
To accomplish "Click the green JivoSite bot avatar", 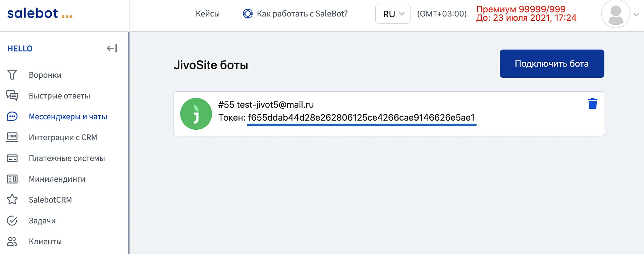I will 196,114.
